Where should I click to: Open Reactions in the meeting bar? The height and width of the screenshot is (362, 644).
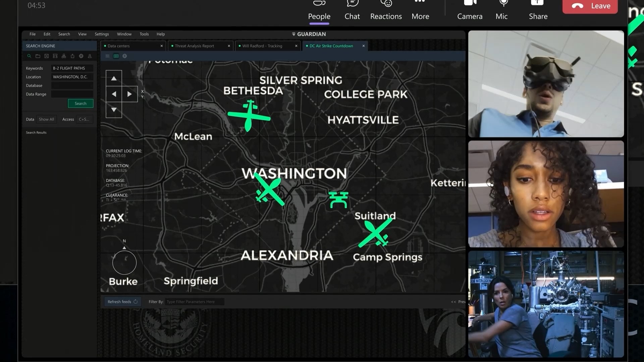(386, 11)
